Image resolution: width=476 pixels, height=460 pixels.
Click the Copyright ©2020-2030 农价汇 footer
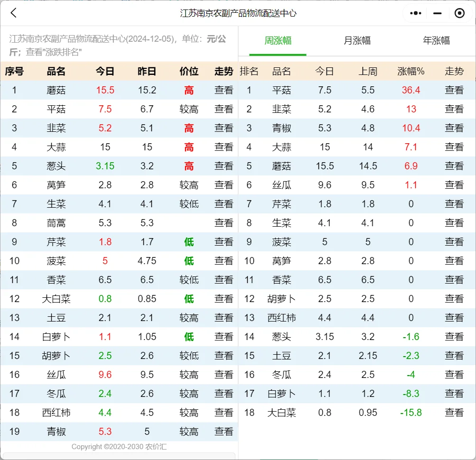[119, 447]
